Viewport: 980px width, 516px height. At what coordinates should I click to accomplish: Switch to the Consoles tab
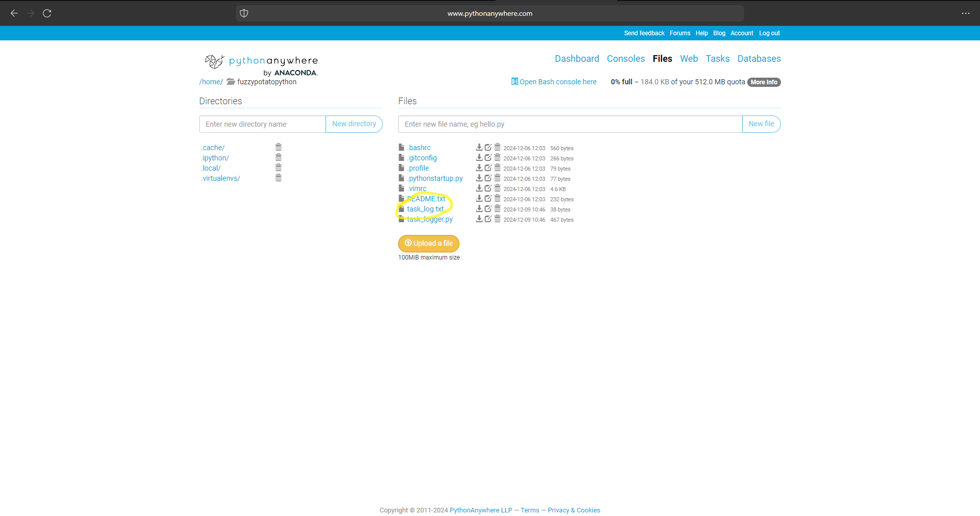click(625, 59)
